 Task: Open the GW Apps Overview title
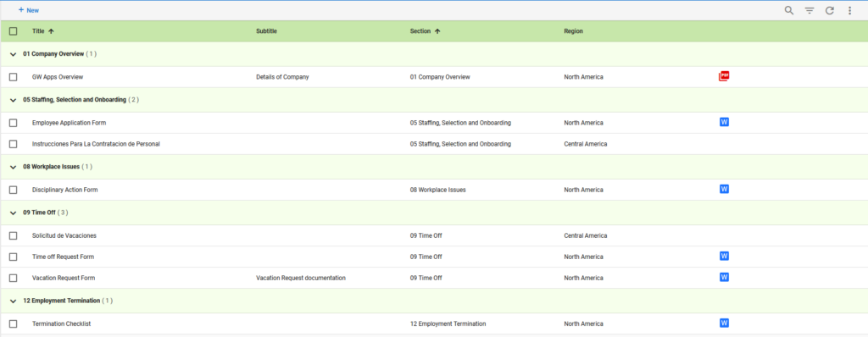pyautogui.click(x=58, y=77)
